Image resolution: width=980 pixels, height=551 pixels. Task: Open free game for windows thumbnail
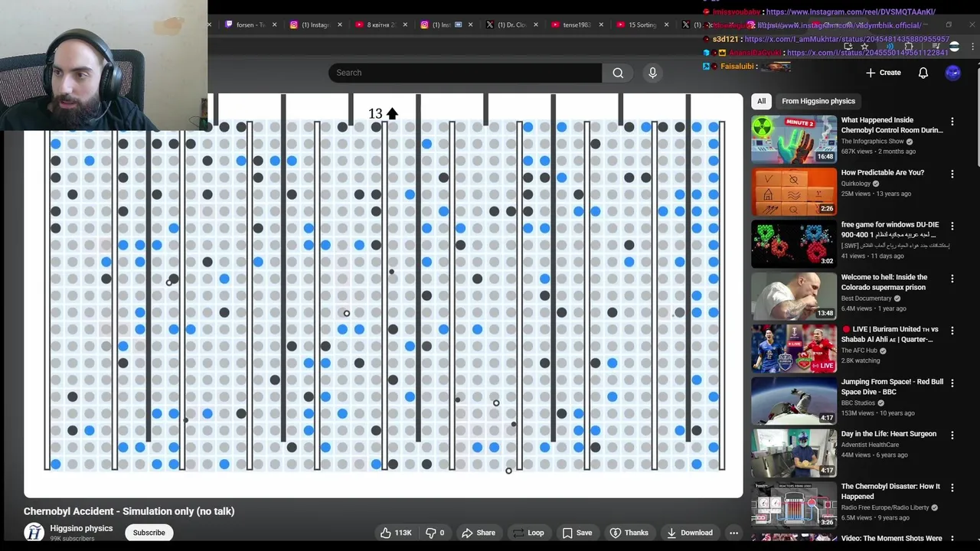coord(793,243)
